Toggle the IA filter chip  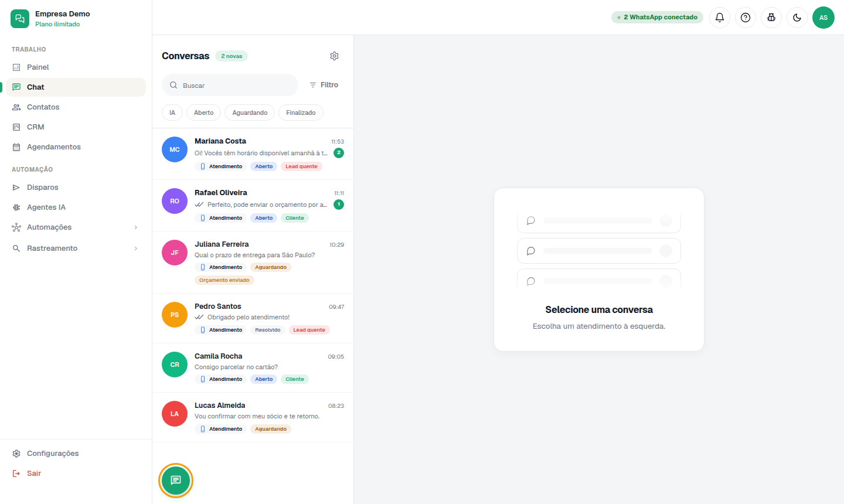pyautogui.click(x=172, y=113)
